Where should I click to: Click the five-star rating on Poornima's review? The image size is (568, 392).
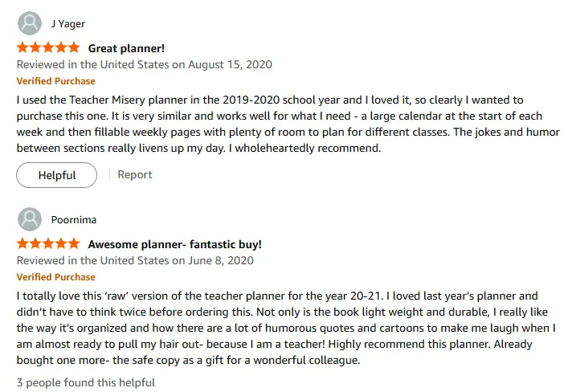point(47,243)
